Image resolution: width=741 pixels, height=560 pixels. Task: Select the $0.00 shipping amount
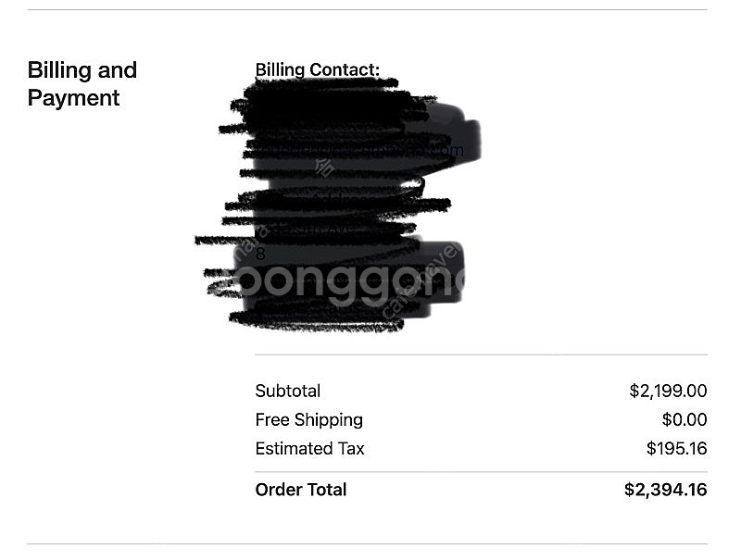click(684, 419)
